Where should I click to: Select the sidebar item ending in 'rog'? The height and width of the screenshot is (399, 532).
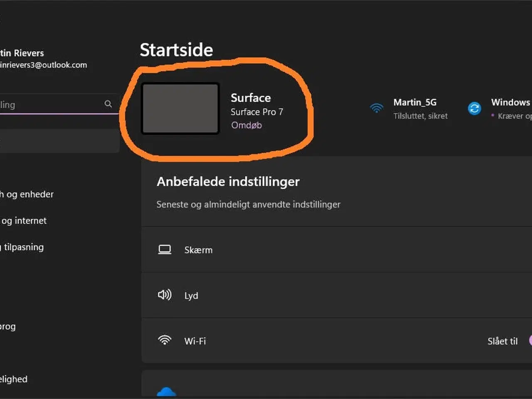[8, 326]
